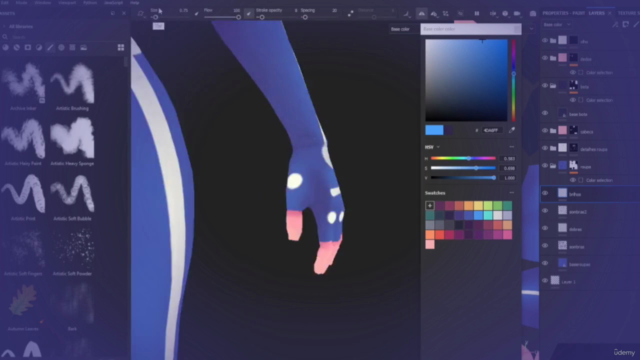Open Swatches options ellipsis menu
640x360 pixels.
tap(512, 193)
